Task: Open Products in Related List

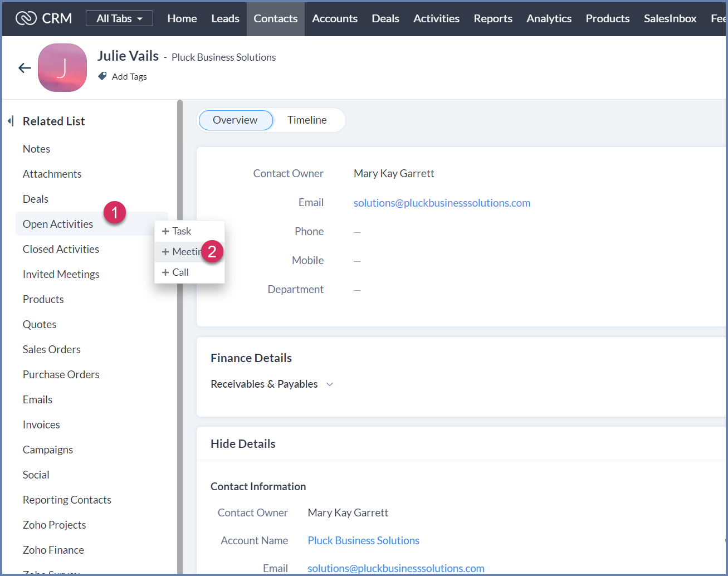Action: point(43,299)
